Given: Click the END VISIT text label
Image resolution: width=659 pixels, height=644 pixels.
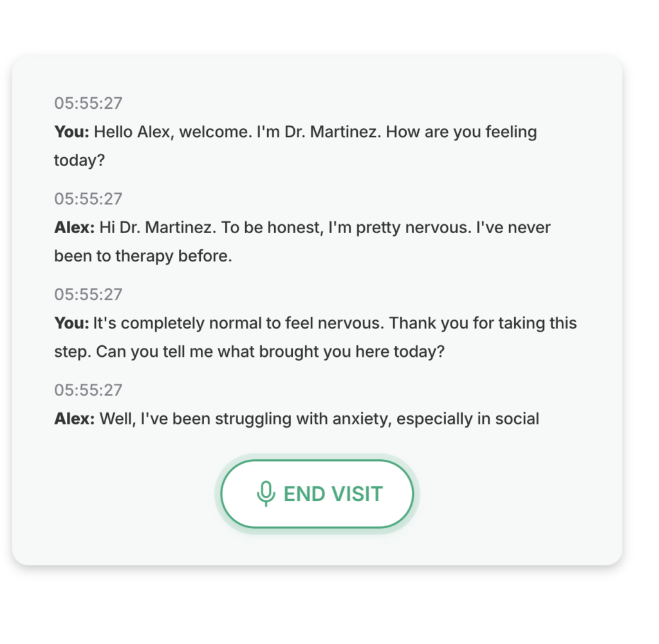Looking at the screenshot, I should click(x=333, y=494).
